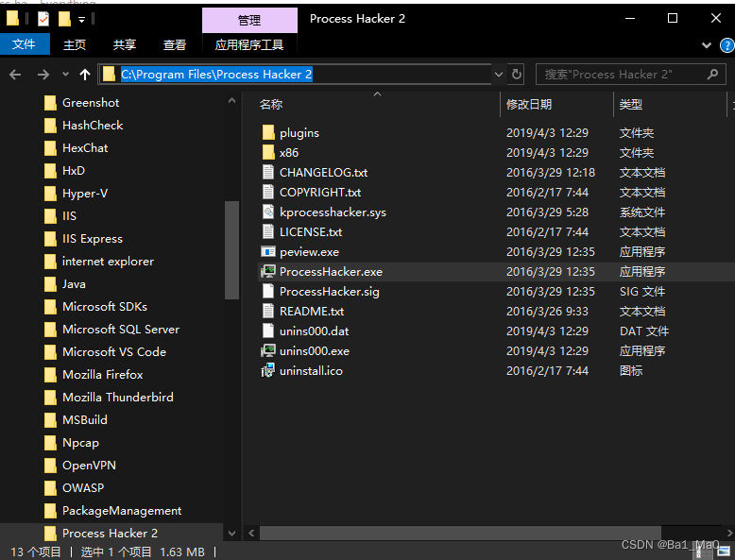Select the unins000.dat file name
The image size is (735, 560).
click(314, 331)
